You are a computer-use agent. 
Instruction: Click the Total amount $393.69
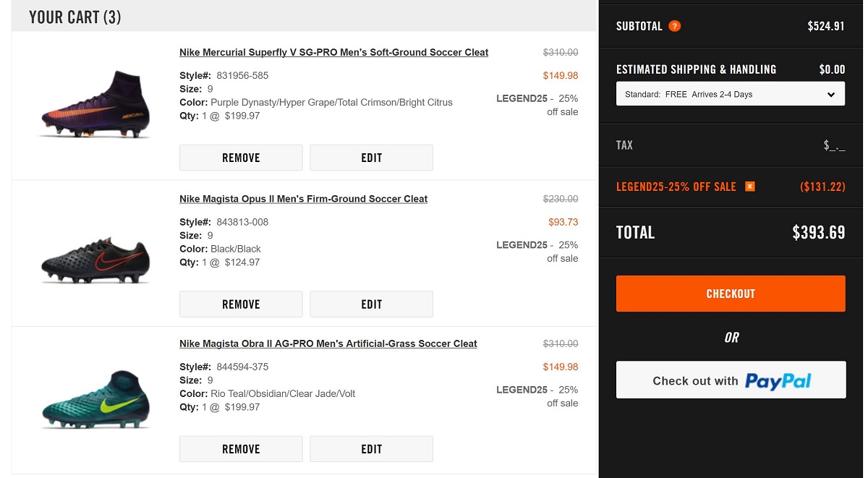pyautogui.click(x=818, y=233)
